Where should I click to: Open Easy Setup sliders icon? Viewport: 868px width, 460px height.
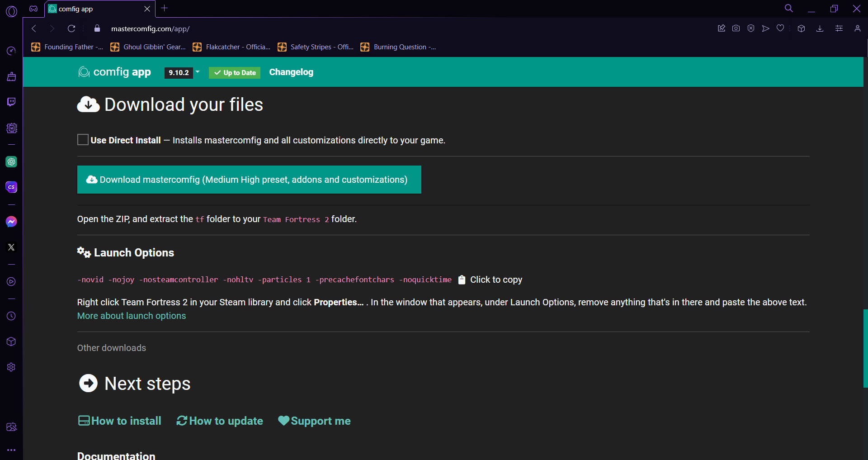[x=839, y=28]
